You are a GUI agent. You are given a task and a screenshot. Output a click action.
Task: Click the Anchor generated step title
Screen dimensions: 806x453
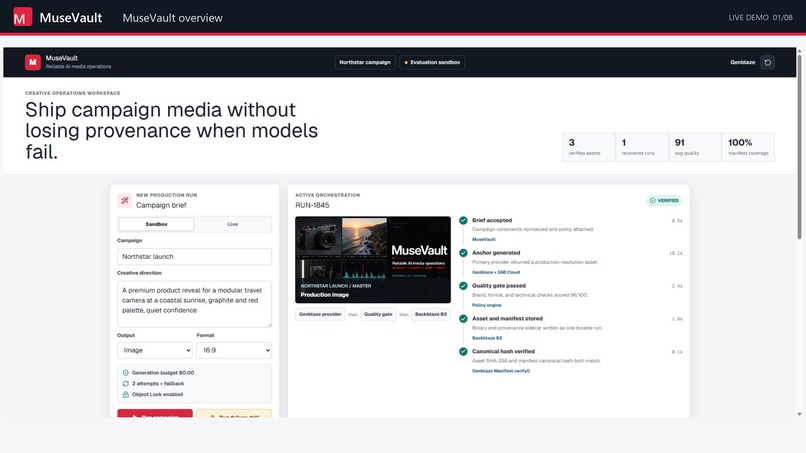click(x=496, y=253)
